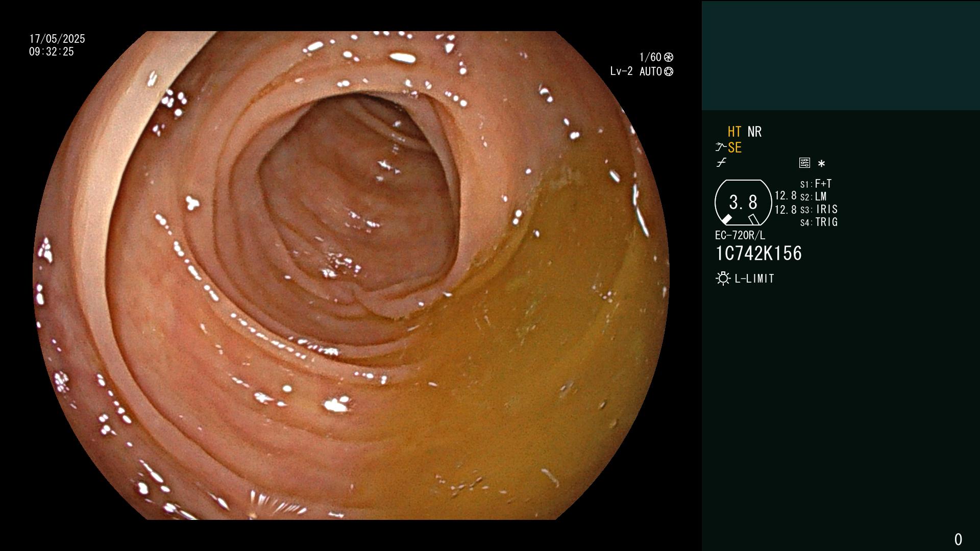Click the S2: LM switch assignment
Screen dimensions: 980x551
(x=813, y=196)
